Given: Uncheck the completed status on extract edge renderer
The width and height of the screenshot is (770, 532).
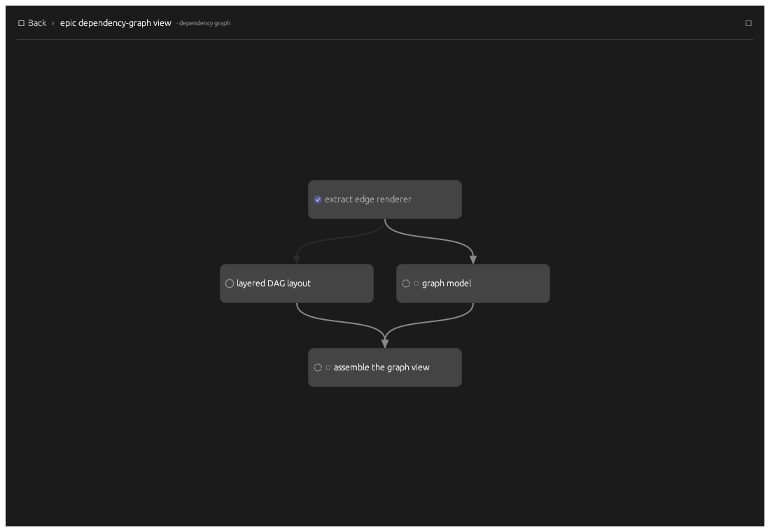Looking at the screenshot, I should coord(318,199).
